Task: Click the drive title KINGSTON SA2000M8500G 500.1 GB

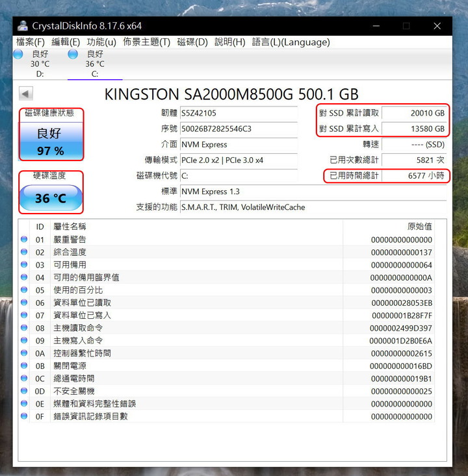Action: (x=231, y=94)
